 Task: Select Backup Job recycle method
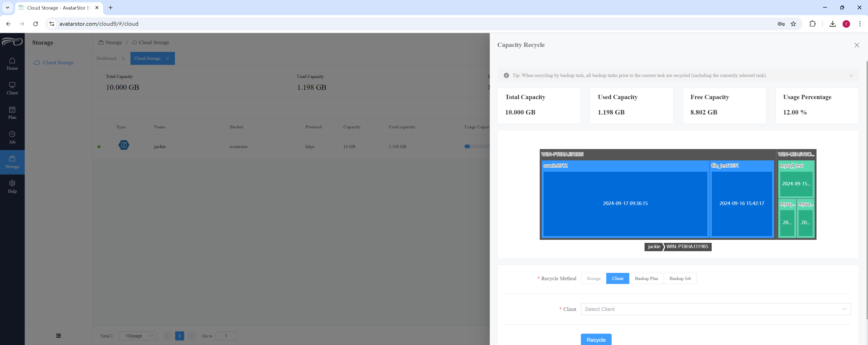click(x=680, y=279)
